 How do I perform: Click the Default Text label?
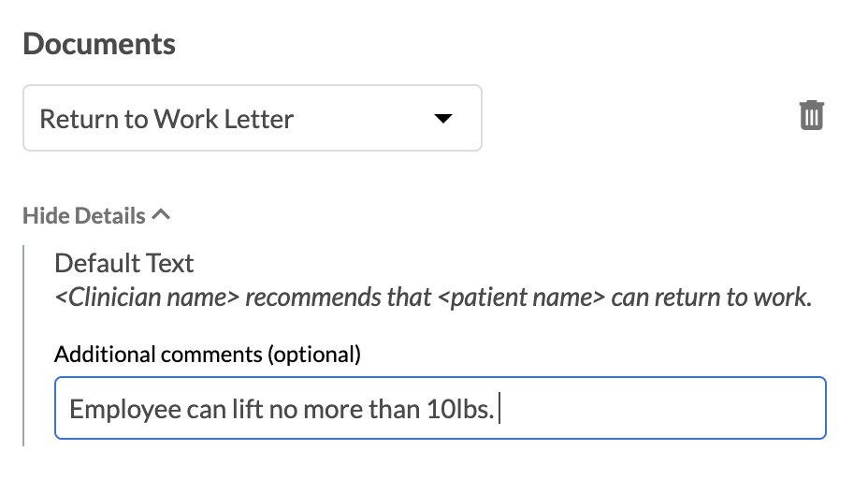pyautogui.click(x=124, y=263)
